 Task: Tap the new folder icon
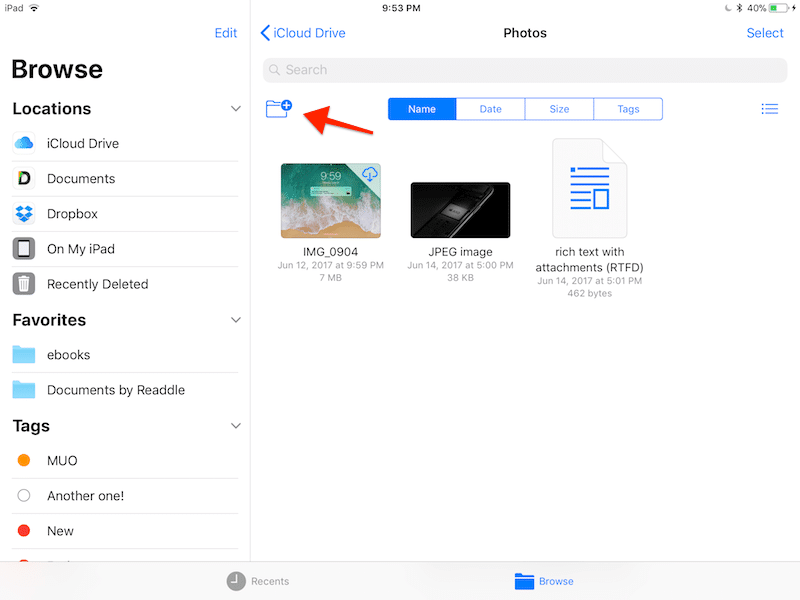coord(278,108)
